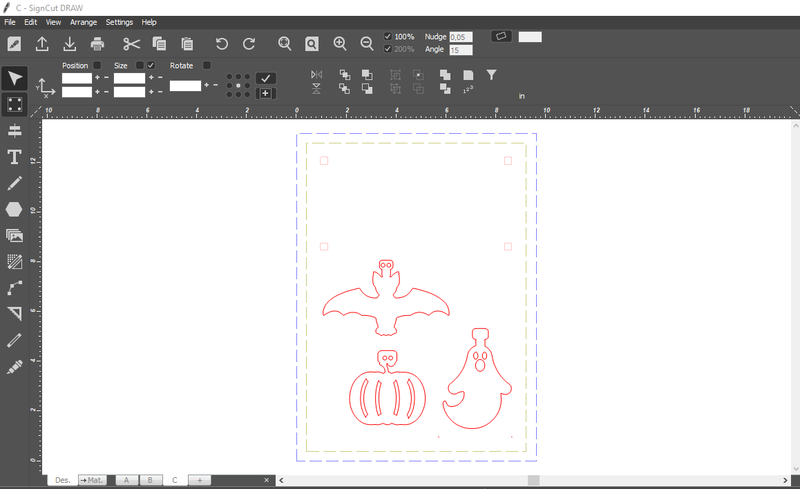Select the ruler tool
This screenshot has width=800, height=489.
coord(14,340)
